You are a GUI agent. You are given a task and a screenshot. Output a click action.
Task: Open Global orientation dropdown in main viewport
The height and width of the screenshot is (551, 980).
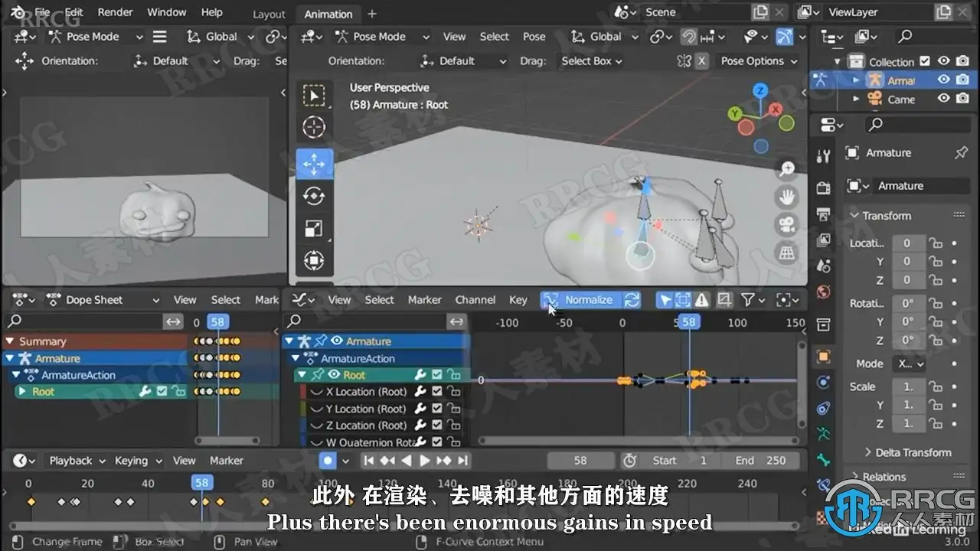coord(605,37)
